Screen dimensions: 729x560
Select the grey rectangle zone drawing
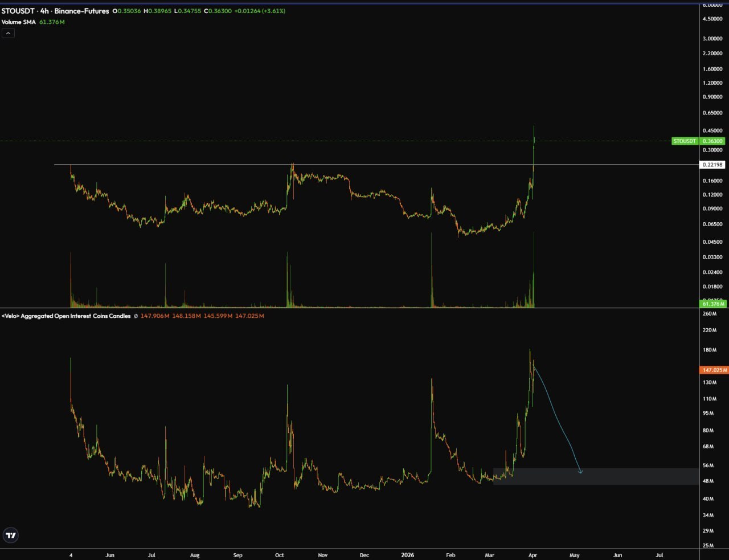[x=626, y=476]
